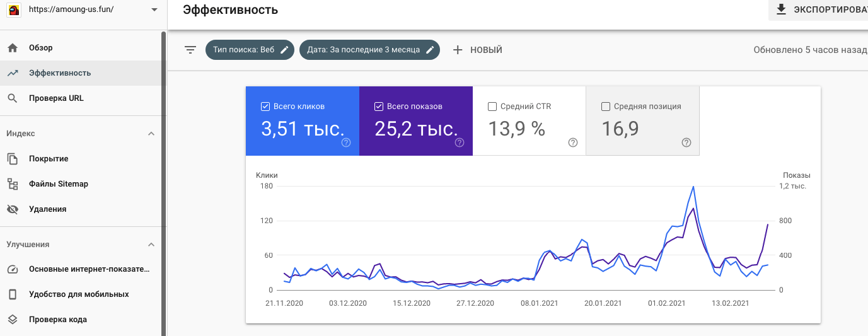Click the help icon on Средний CTR card
The image size is (868, 336).
point(573,142)
